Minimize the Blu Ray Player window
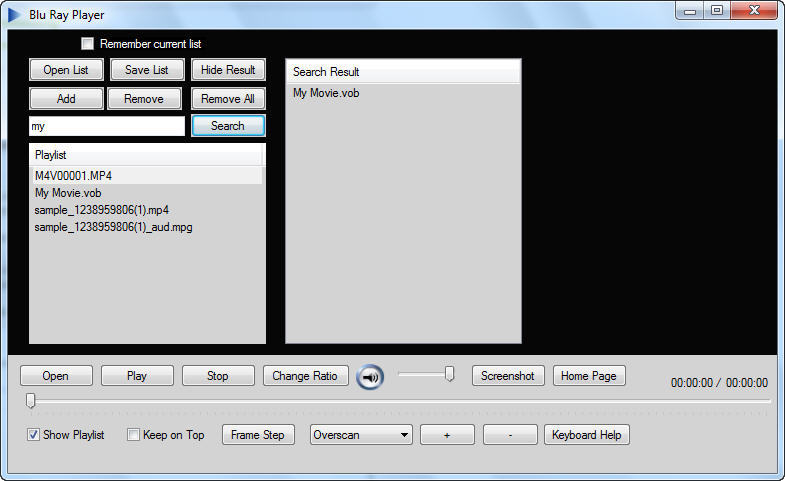This screenshot has width=785, height=481. coord(690,11)
